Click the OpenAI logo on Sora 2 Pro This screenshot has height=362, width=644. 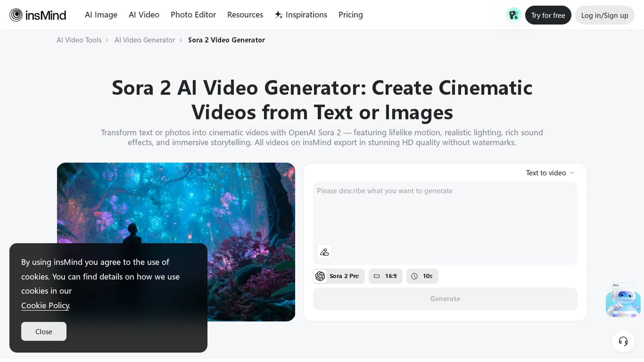(x=320, y=276)
